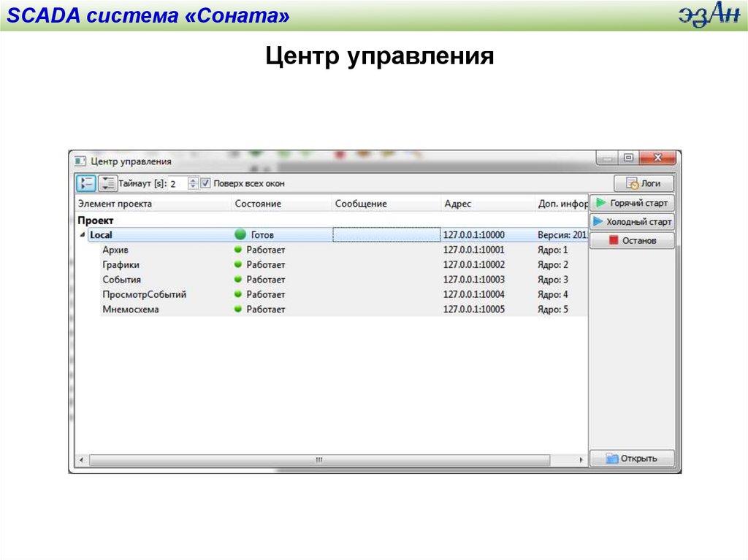Click the Таймаут value field

[x=178, y=183]
